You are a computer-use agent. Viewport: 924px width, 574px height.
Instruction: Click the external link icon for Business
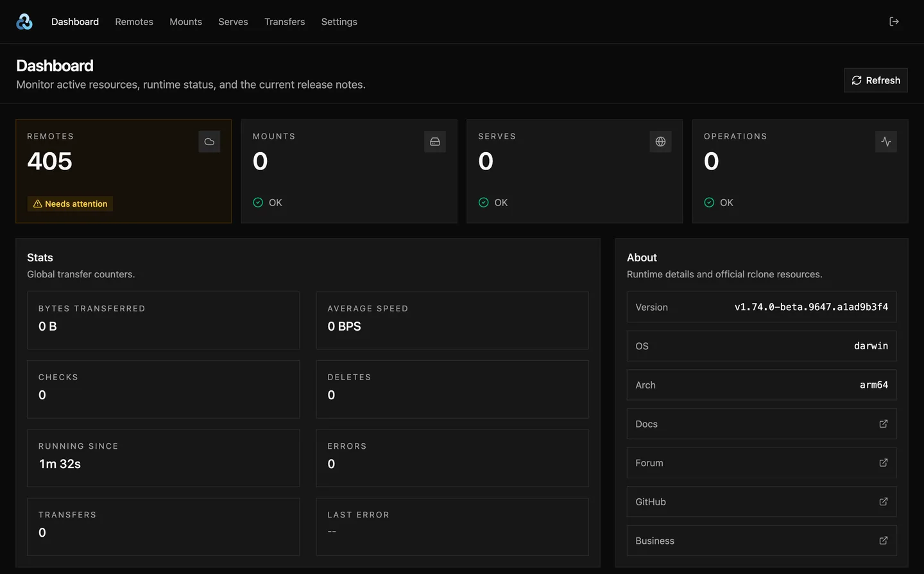pyautogui.click(x=884, y=541)
